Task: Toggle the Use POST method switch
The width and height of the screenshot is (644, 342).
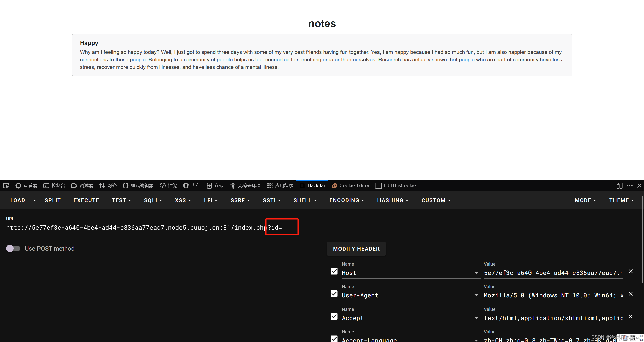Action: pos(13,248)
